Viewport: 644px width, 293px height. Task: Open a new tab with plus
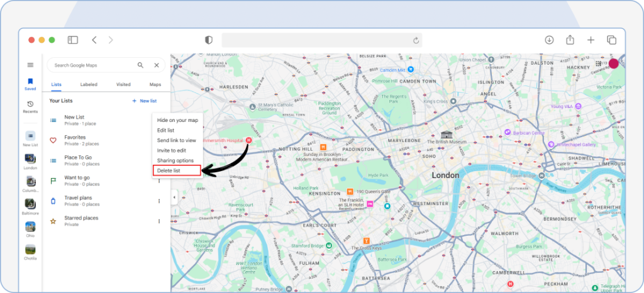[x=591, y=40]
